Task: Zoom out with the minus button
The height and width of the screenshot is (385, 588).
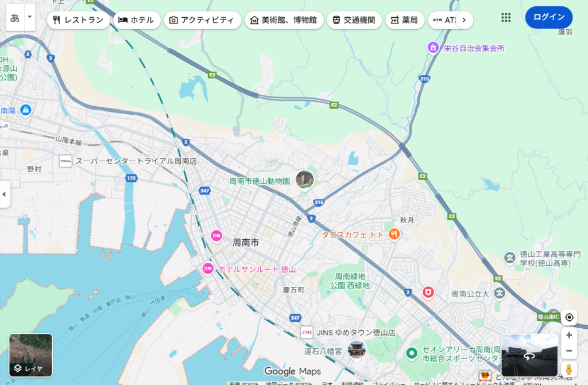Action: point(568,351)
